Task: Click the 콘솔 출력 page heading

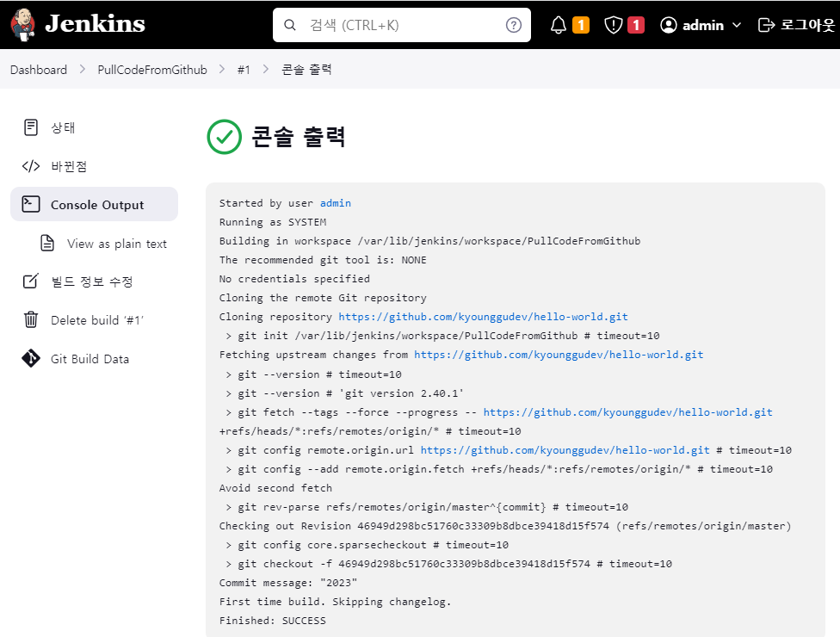Action: click(298, 137)
